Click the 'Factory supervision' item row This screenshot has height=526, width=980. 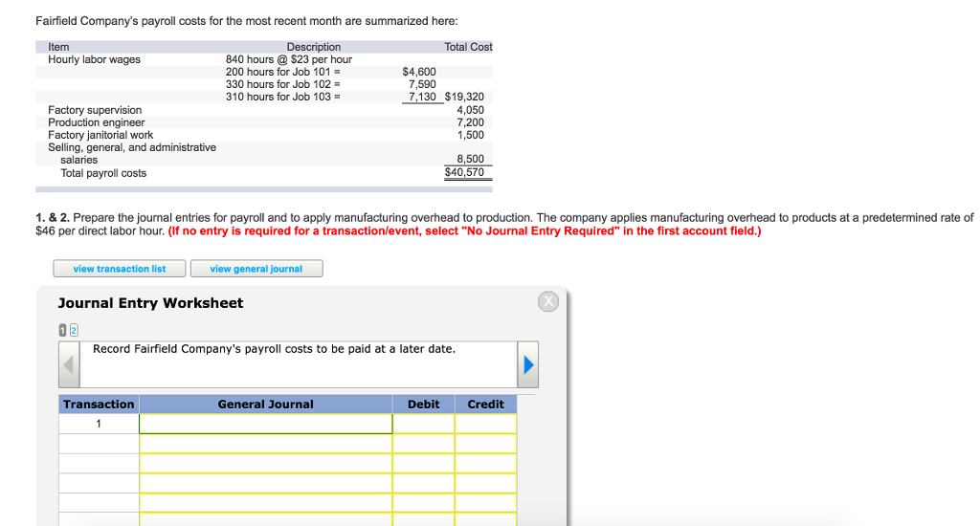click(95, 110)
